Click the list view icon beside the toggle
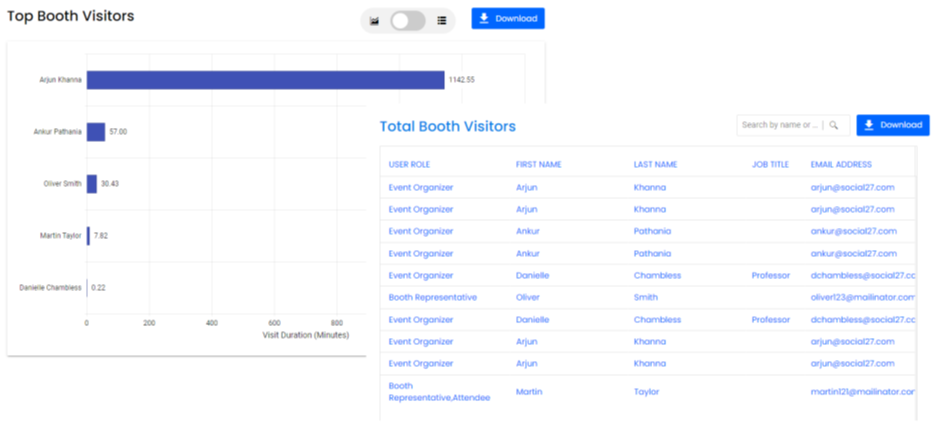The height and width of the screenshot is (428, 940). (x=441, y=20)
